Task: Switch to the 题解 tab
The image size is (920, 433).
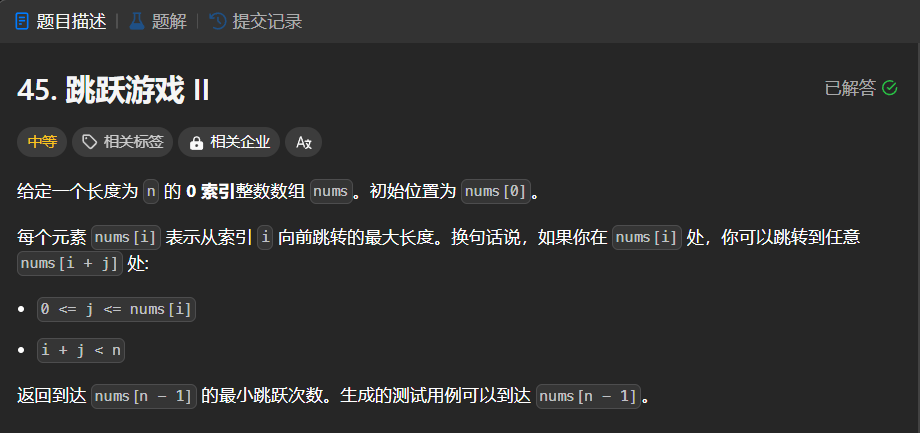Action: click(x=158, y=22)
